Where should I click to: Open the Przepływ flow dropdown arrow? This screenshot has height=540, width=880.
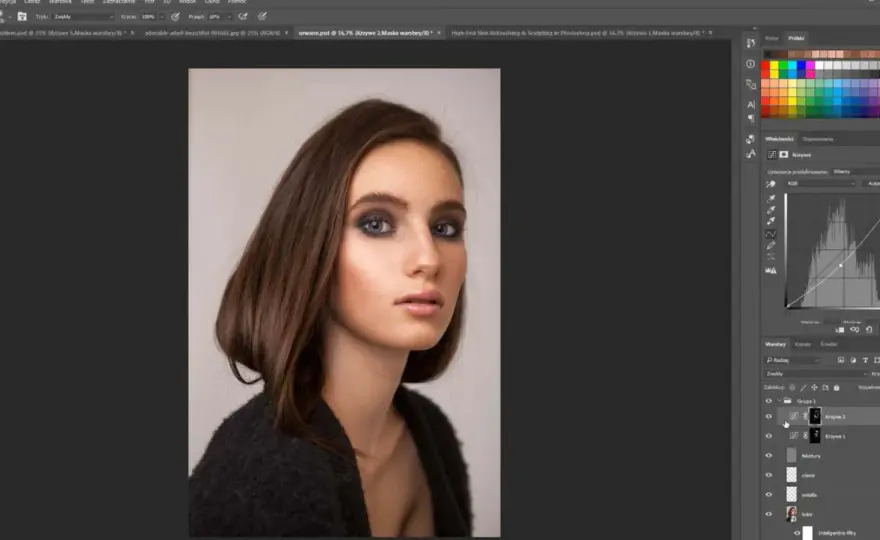coord(229,17)
